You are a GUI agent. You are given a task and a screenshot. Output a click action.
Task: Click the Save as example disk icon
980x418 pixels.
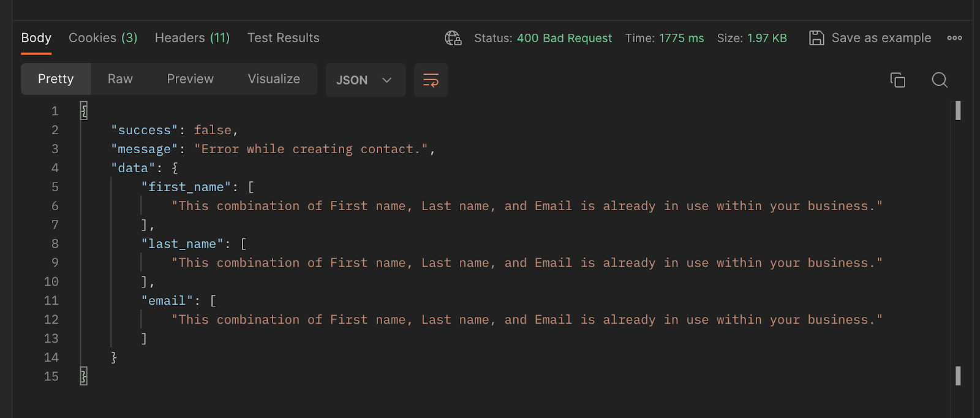tap(816, 38)
